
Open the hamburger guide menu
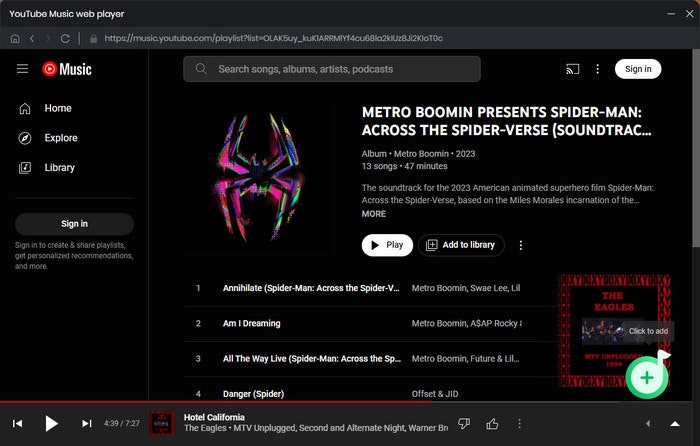pos(22,69)
